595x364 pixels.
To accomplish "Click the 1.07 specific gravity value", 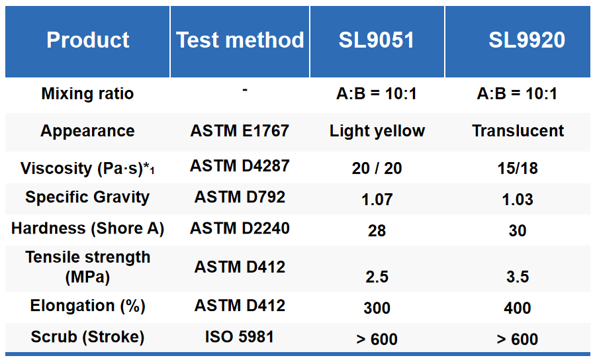I will pos(377,200).
